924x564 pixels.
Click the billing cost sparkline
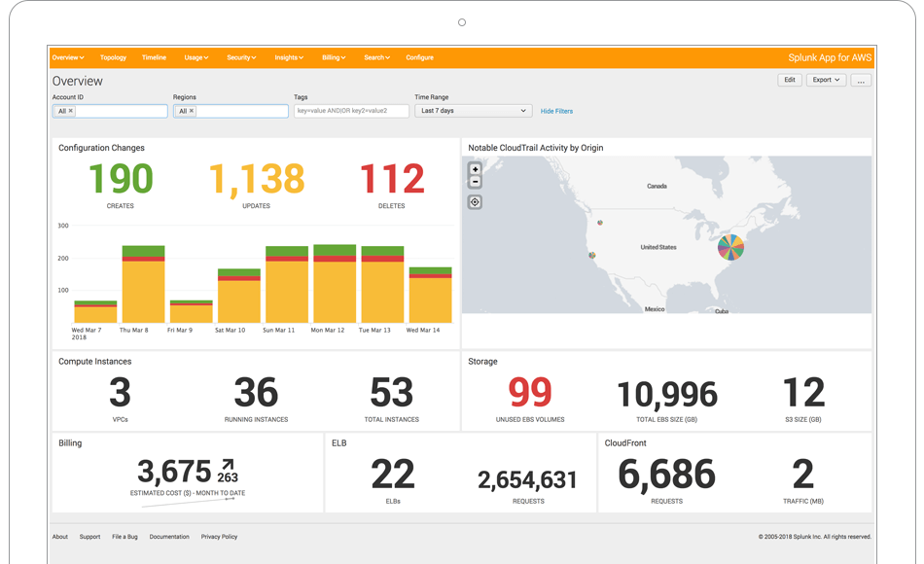point(189,503)
